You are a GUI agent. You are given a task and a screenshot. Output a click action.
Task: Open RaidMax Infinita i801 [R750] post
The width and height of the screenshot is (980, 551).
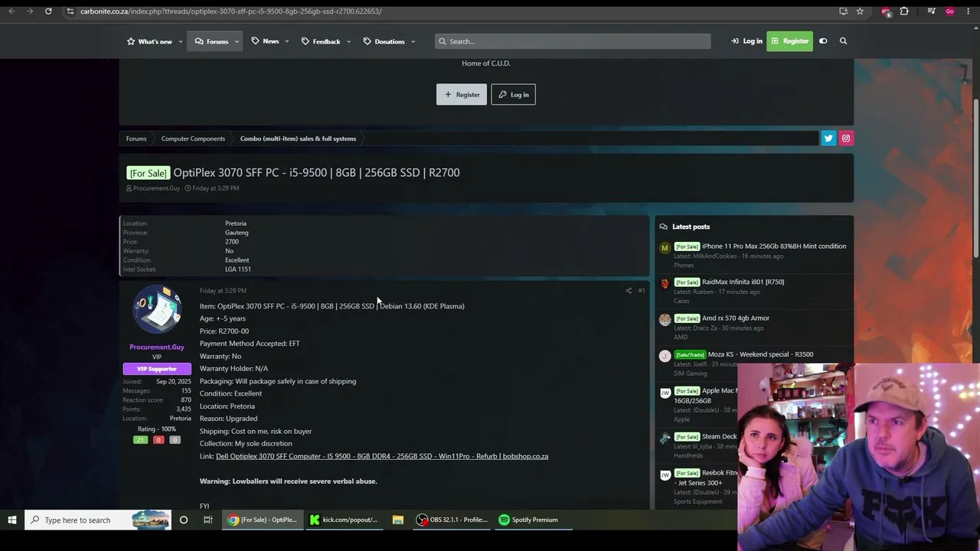[x=743, y=282]
